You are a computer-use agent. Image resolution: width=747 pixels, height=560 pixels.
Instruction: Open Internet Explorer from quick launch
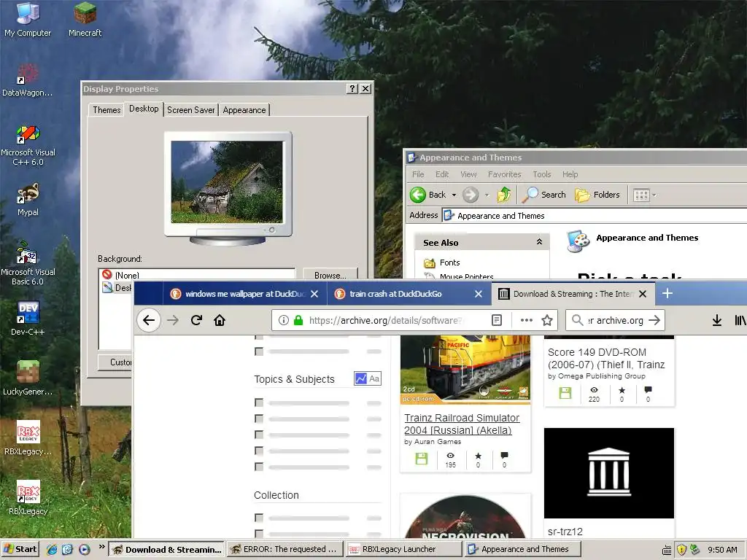coord(52,550)
